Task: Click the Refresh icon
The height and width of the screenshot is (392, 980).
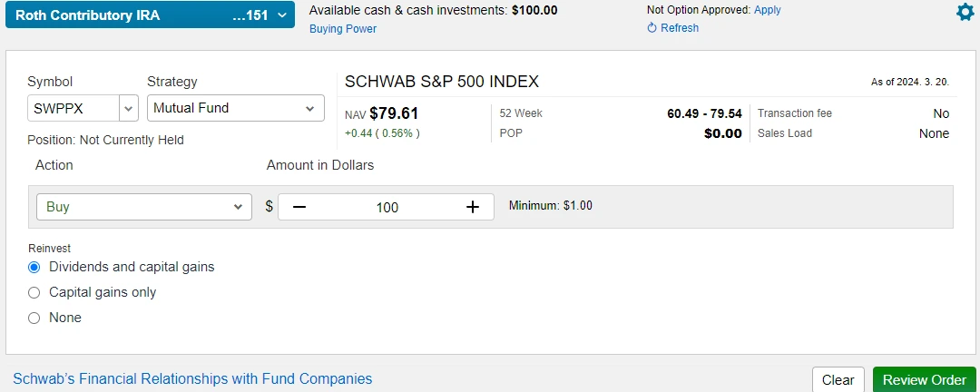Action: 652,28
